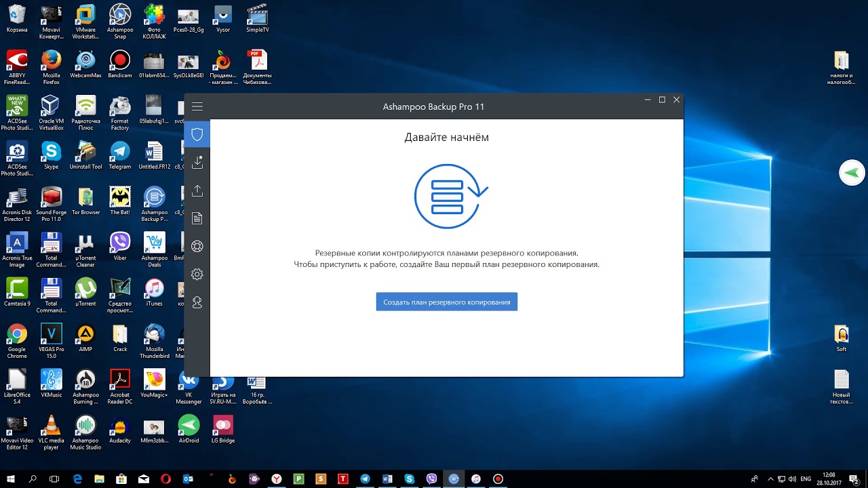The image size is (868, 488).
Task: Open the rescue lifebuoy sidebar icon
Action: pyautogui.click(x=197, y=247)
